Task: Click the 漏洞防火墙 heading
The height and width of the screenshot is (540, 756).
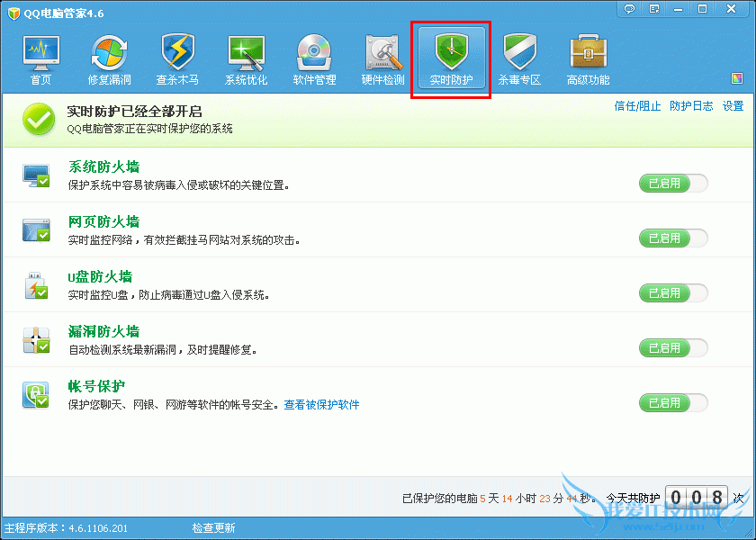Action: 104,332
